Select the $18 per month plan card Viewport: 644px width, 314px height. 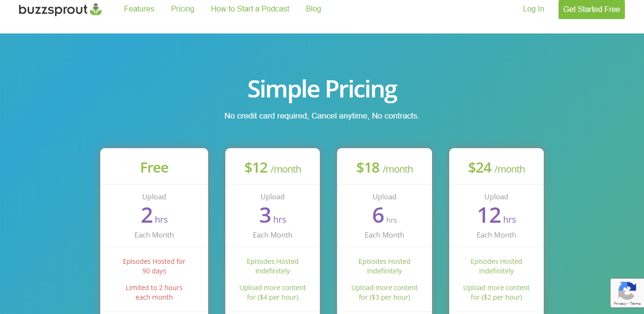(384, 215)
